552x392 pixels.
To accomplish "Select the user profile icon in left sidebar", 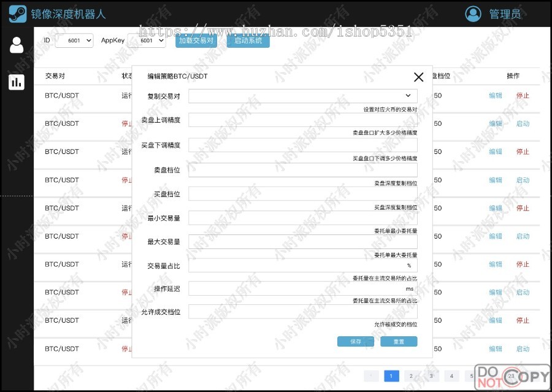I will tap(17, 44).
